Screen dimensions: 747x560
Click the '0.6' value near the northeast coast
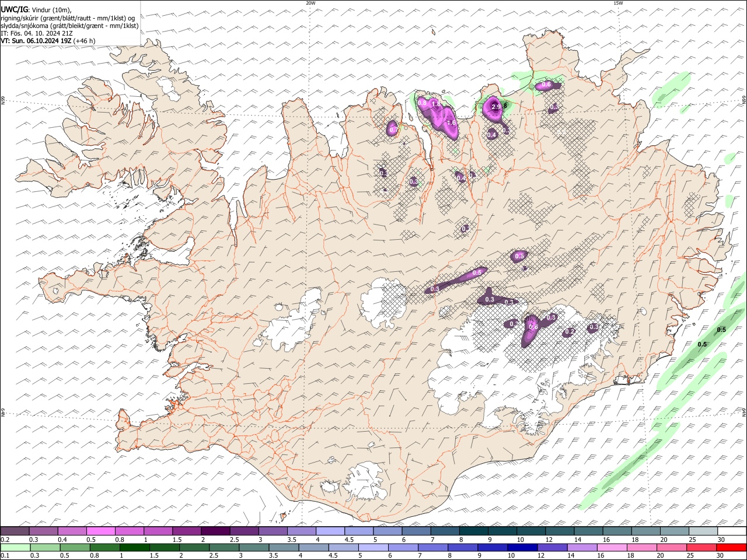click(546, 85)
